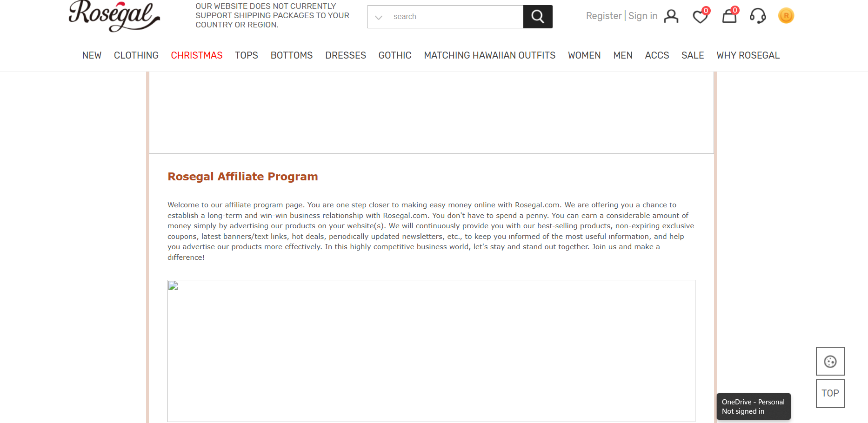Screen dimensions: 868x423
Task: Click the Rosegal logo
Action: (x=114, y=15)
